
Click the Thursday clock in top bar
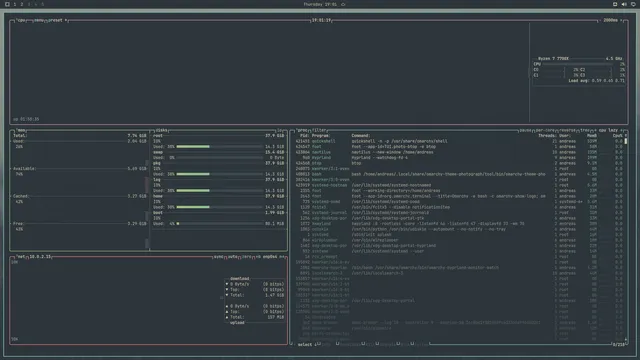320,4
